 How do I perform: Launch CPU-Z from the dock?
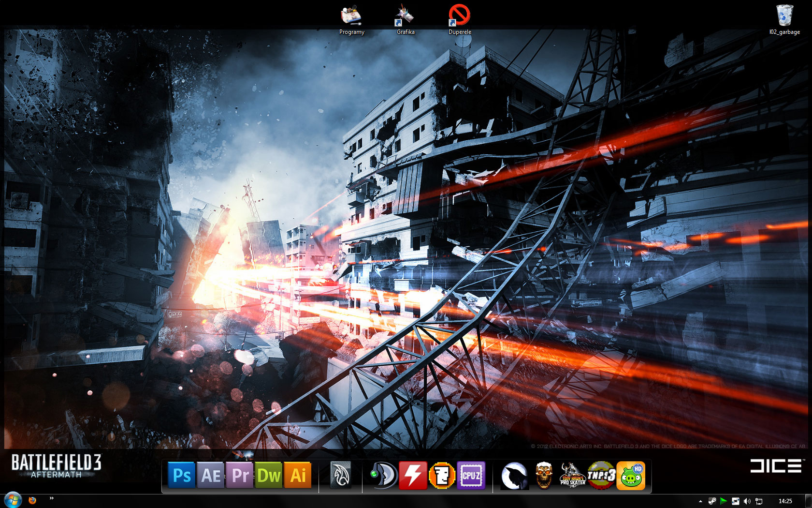click(471, 475)
